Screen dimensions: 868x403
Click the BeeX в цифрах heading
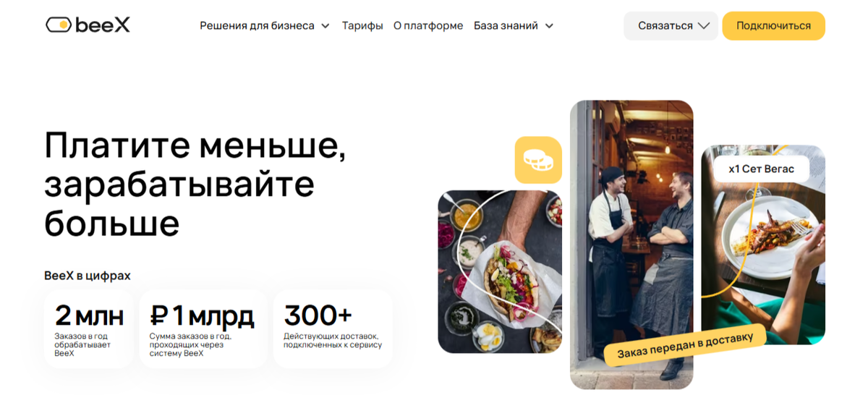click(x=88, y=276)
